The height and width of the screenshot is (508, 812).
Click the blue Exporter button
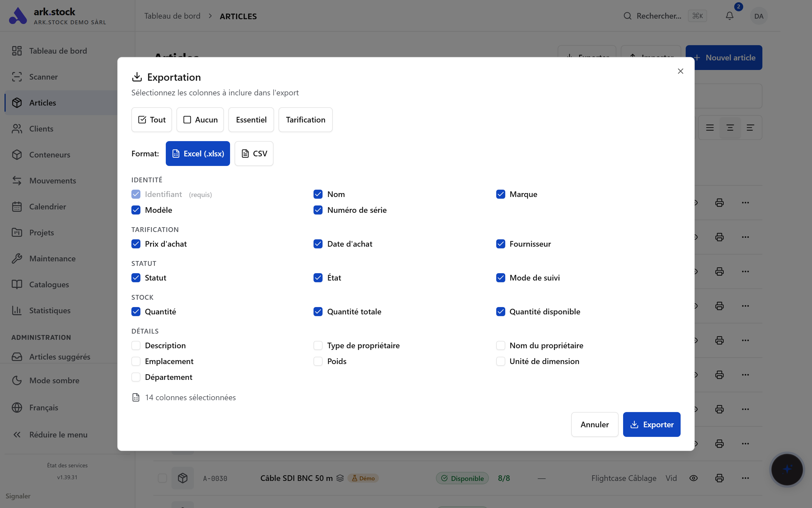point(651,424)
